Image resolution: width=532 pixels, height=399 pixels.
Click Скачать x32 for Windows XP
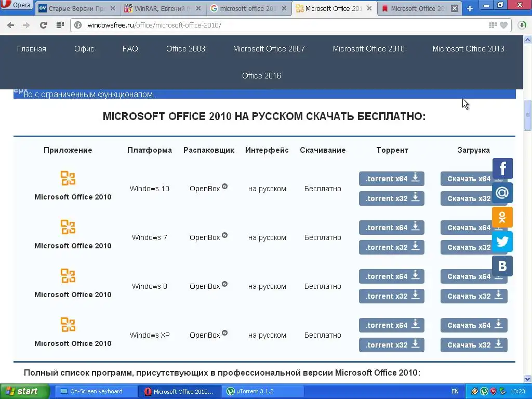pos(474,345)
